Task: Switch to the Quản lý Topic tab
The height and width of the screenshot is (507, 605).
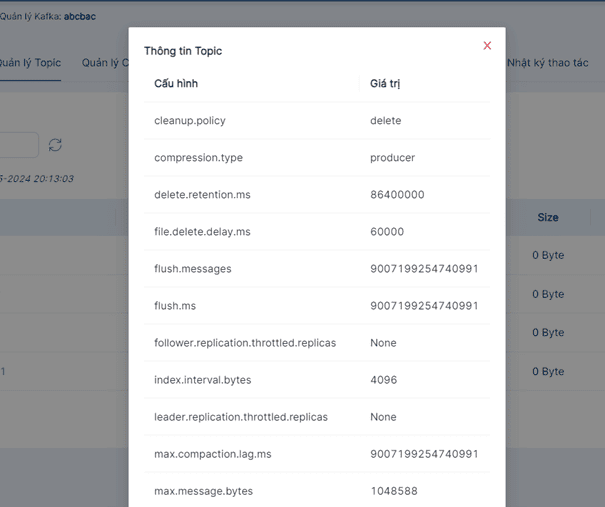Action: point(30,63)
